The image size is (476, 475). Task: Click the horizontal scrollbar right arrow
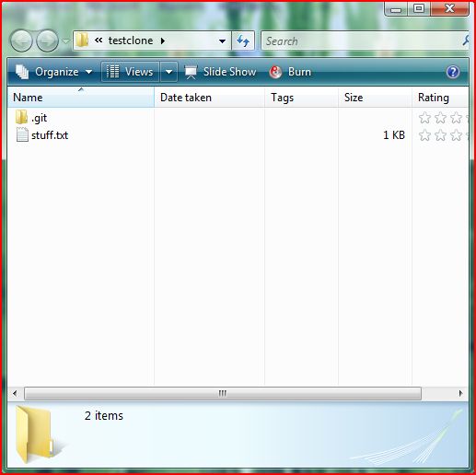[x=460, y=393]
